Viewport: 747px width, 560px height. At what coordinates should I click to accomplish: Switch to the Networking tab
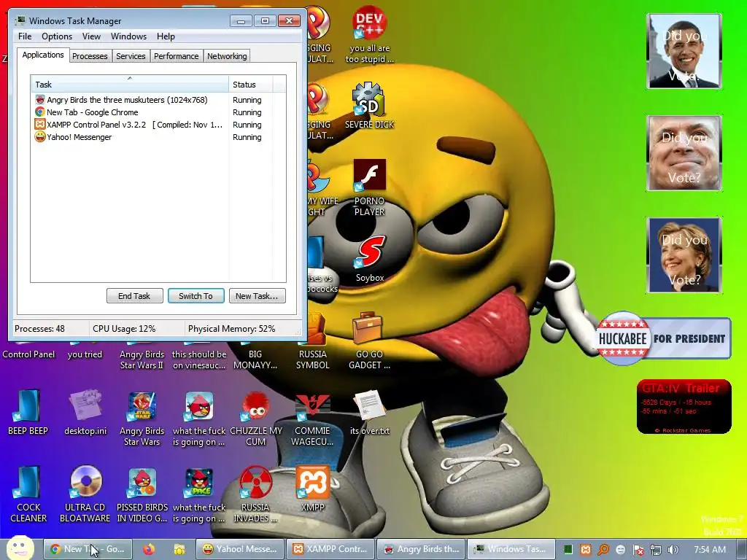pyautogui.click(x=227, y=56)
